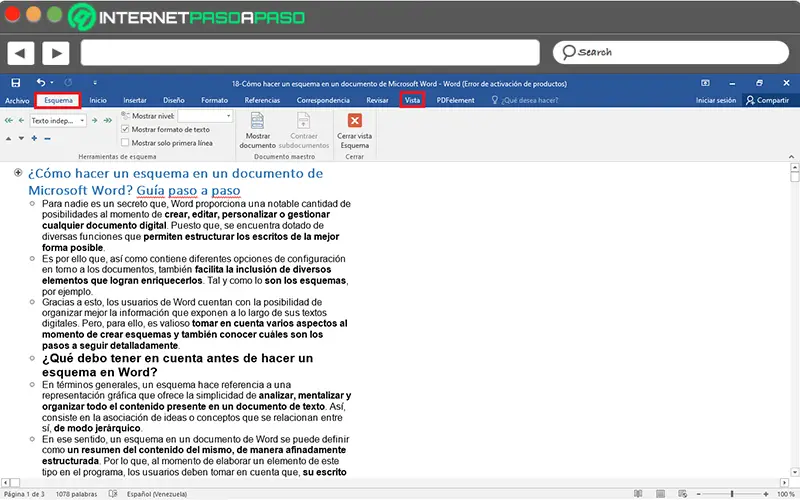The width and height of the screenshot is (800, 500).
Task: Switch to Web Layout view in status bar
Action: (x=683, y=493)
